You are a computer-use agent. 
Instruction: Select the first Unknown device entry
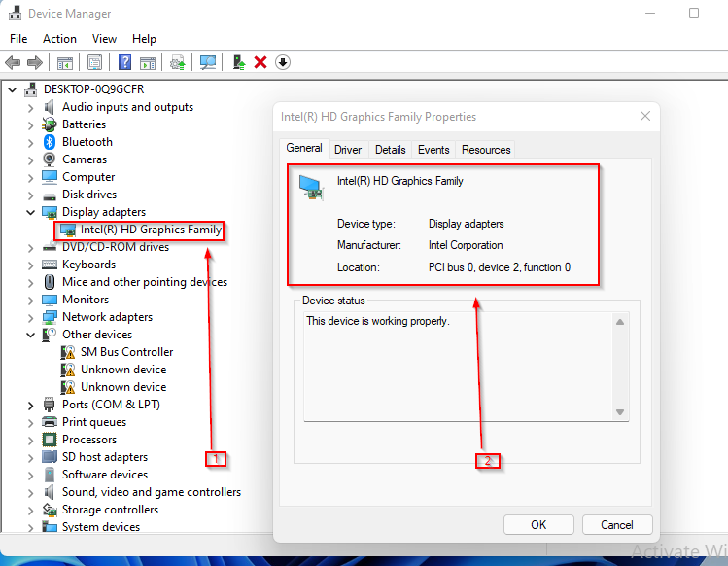coord(123,370)
